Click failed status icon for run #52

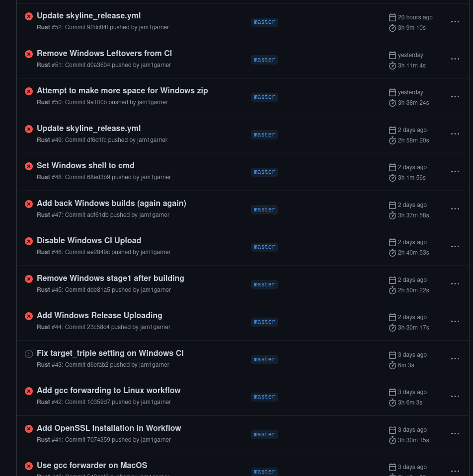pyautogui.click(x=29, y=16)
